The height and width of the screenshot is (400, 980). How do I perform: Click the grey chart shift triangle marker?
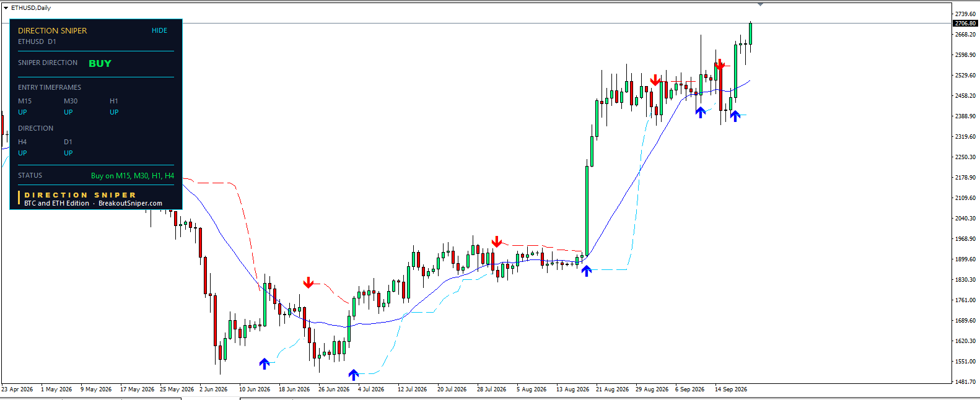coord(760,4)
